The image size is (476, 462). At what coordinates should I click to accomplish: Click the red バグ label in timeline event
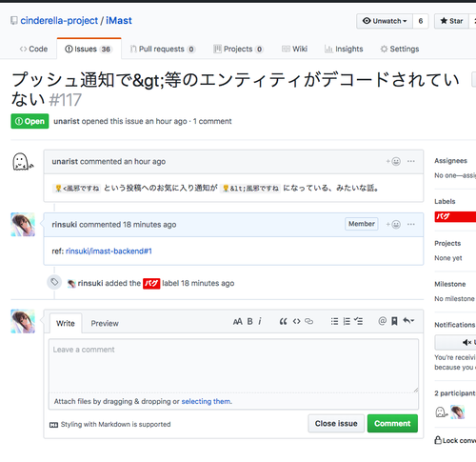(x=151, y=283)
